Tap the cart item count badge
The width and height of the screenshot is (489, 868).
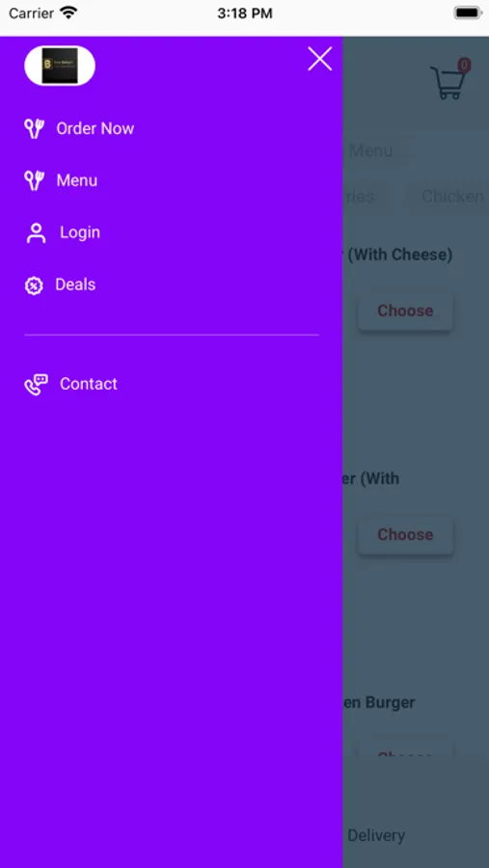click(464, 66)
